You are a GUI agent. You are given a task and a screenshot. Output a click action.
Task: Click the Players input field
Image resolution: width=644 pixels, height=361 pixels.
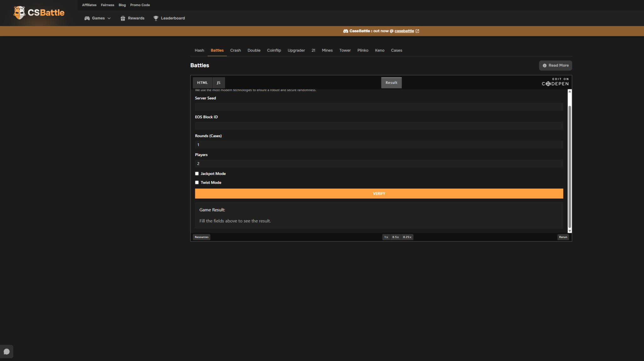(379, 164)
